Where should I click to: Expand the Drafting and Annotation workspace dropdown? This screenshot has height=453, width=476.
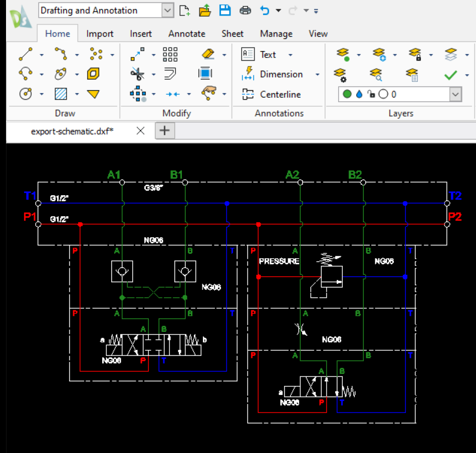tap(168, 10)
